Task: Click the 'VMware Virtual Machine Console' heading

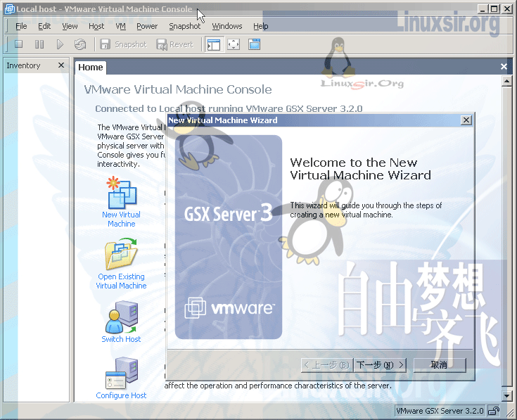Action: click(x=178, y=89)
